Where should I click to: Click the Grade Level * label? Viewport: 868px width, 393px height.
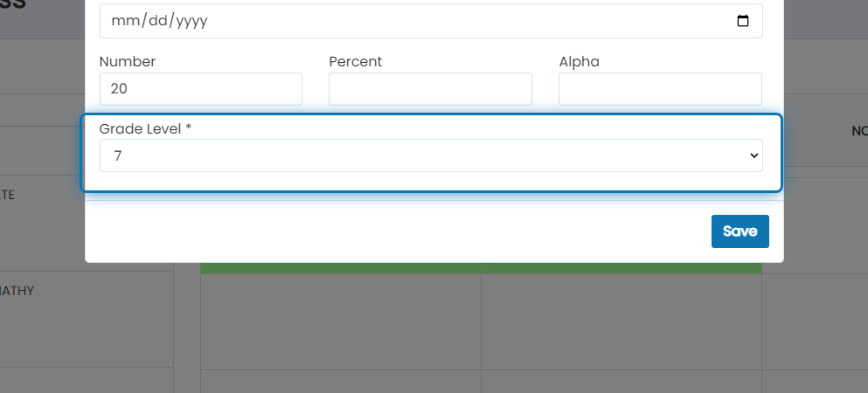[x=146, y=128]
